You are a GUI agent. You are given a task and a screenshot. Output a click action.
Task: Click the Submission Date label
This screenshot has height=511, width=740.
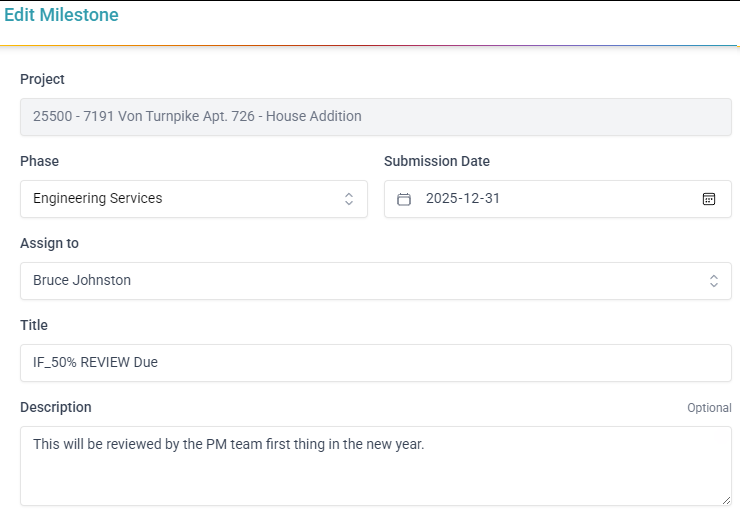click(437, 161)
